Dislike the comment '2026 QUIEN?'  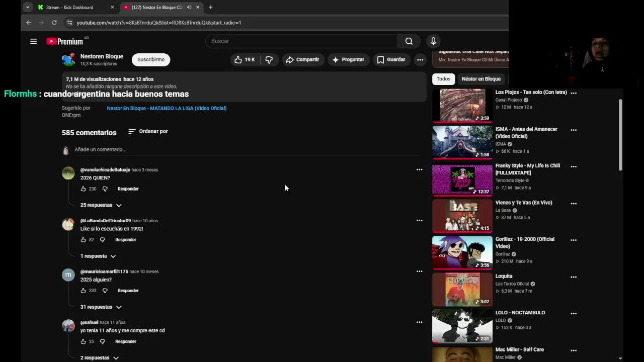[x=105, y=189]
